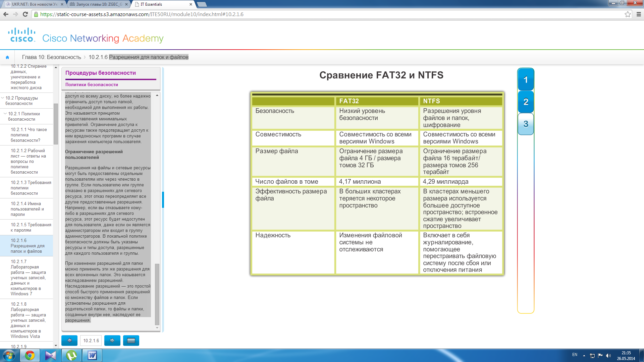Click the table cell reading 4,17 миллиона

click(377, 182)
